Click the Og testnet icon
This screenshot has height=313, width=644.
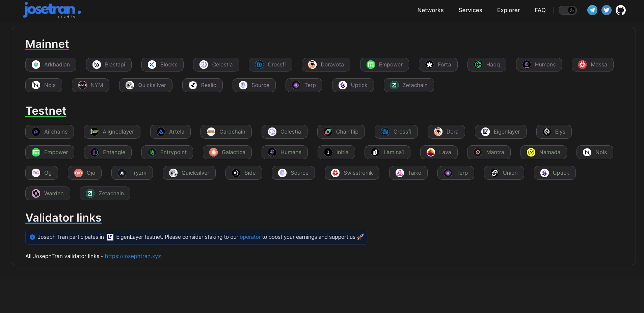point(36,173)
